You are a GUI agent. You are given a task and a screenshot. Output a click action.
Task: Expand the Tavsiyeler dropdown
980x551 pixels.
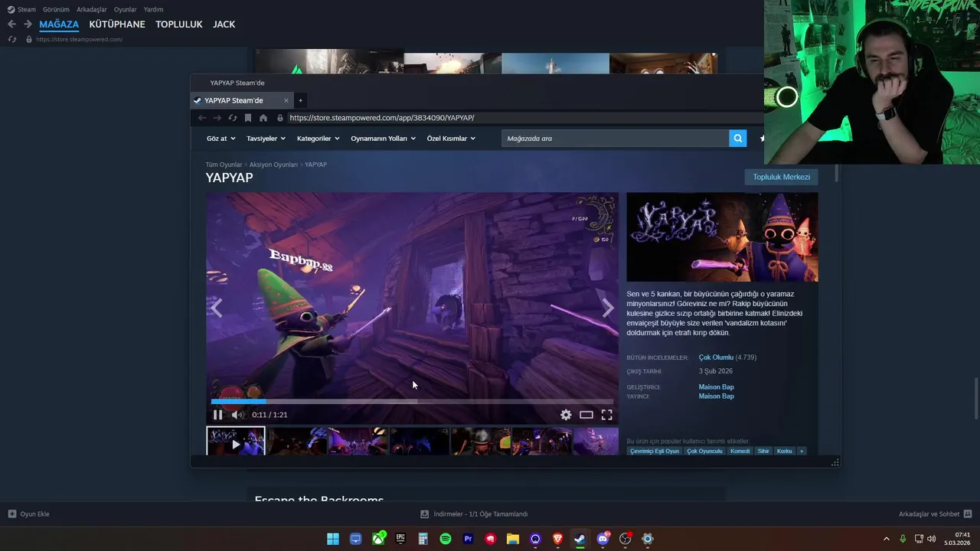pyautogui.click(x=266, y=139)
